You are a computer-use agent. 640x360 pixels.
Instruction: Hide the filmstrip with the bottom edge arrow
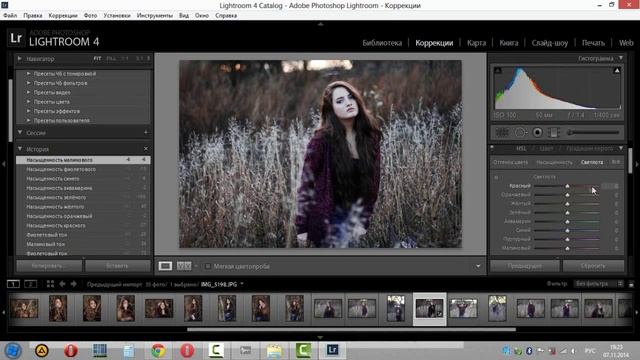(320, 338)
